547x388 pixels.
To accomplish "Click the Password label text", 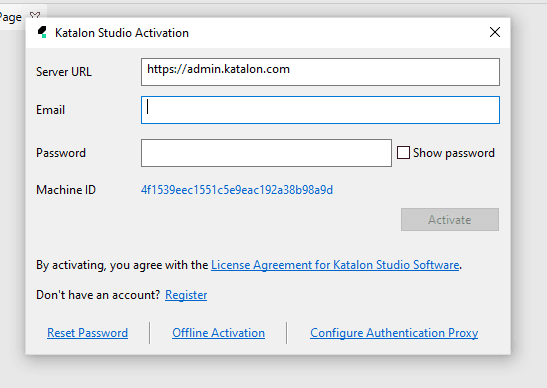I will 61,153.
